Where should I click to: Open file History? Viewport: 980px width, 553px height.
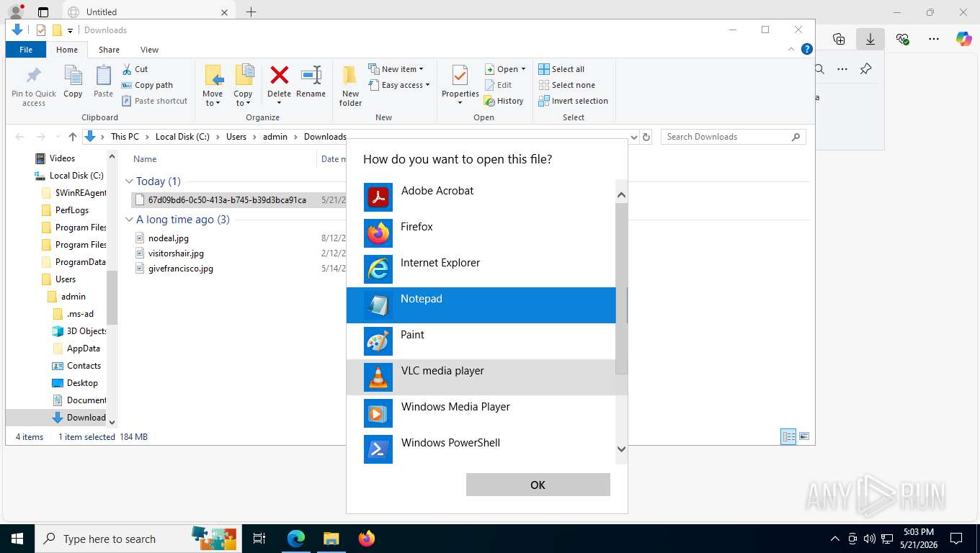pyautogui.click(x=504, y=101)
